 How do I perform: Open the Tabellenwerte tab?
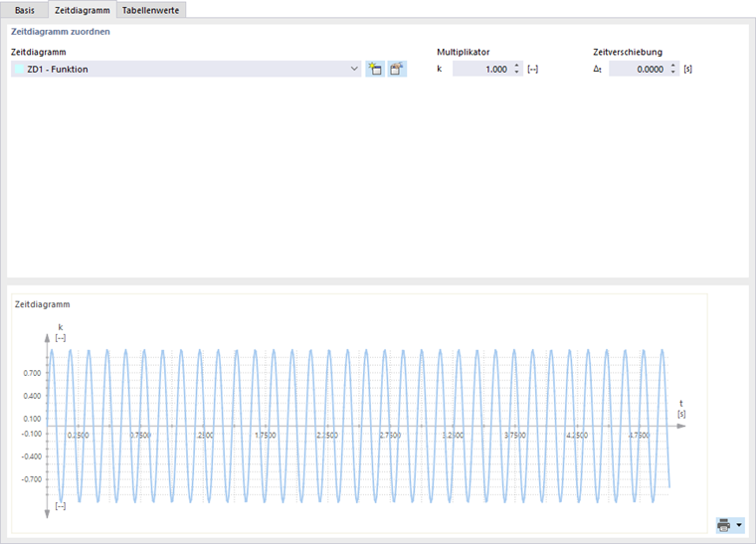150,10
